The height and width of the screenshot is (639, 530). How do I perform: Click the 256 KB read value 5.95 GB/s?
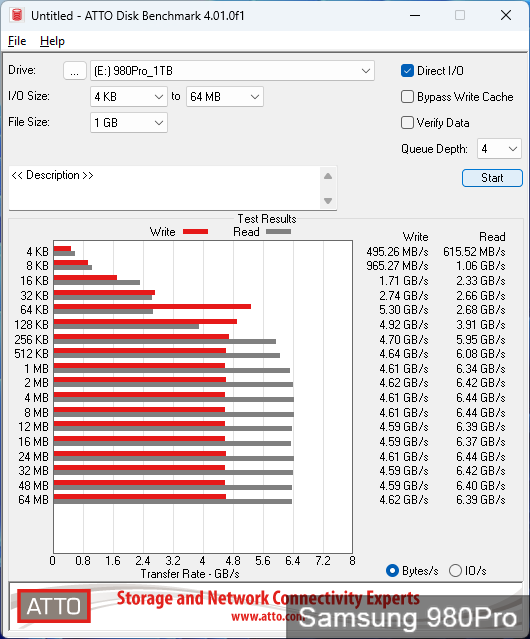point(481,339)
